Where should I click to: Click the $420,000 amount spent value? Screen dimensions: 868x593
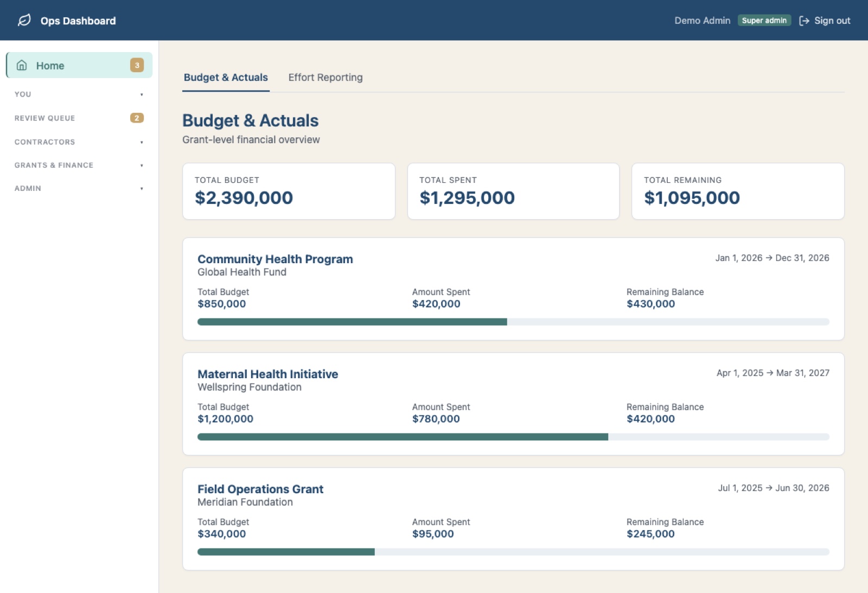436,304
